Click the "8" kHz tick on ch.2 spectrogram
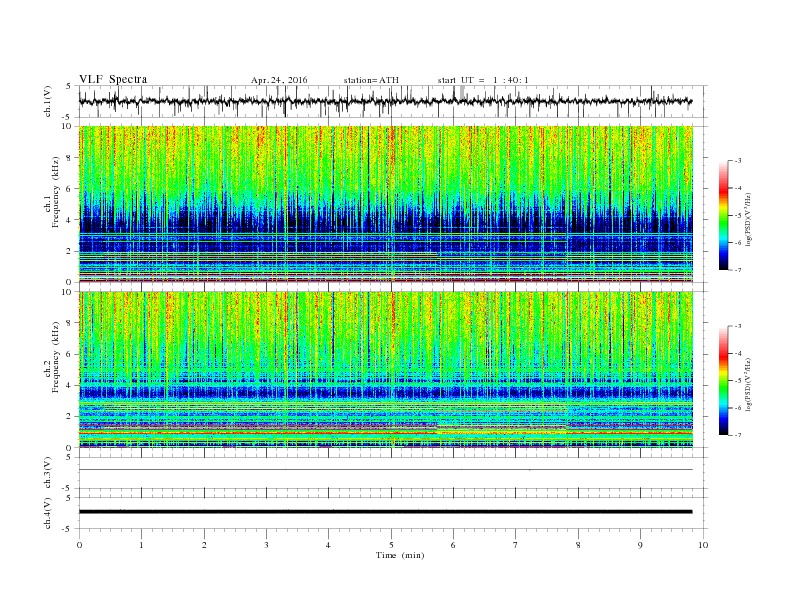 (69, 323)
